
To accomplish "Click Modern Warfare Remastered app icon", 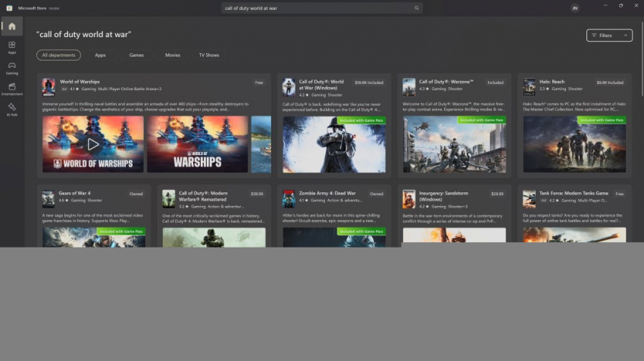I will point(168,198).
